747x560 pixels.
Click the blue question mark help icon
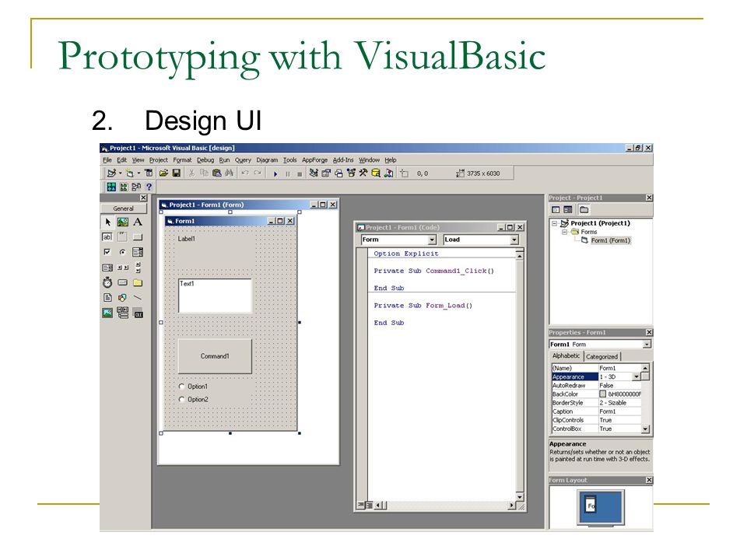149,187
